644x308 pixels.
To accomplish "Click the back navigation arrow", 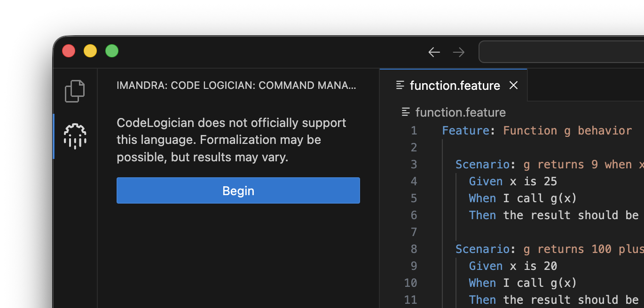I will 434,52.
